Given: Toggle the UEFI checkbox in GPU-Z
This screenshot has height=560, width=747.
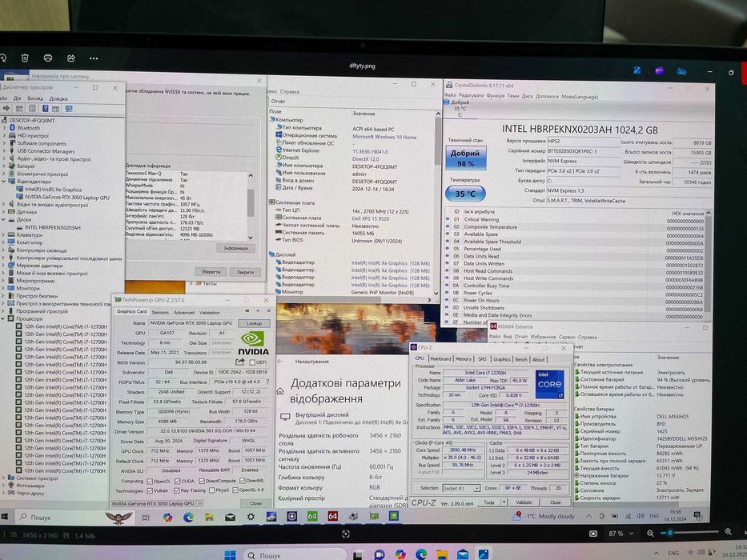Looking at the screenshot, I should (x=252, y=363).
